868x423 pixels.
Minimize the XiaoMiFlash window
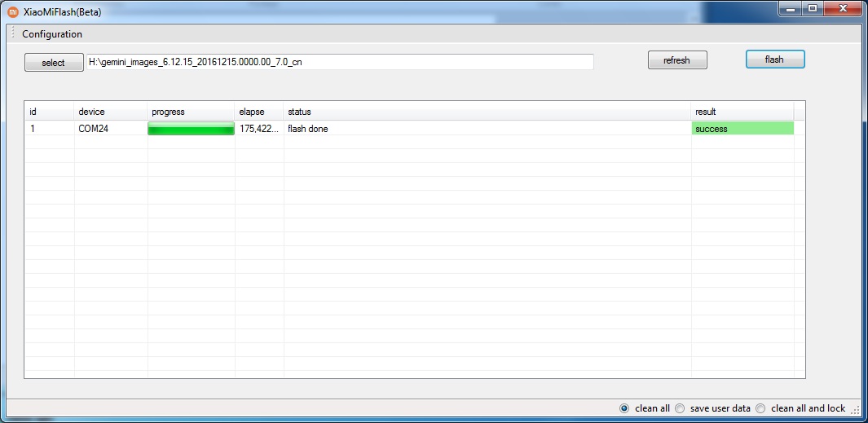pos(791,8)
